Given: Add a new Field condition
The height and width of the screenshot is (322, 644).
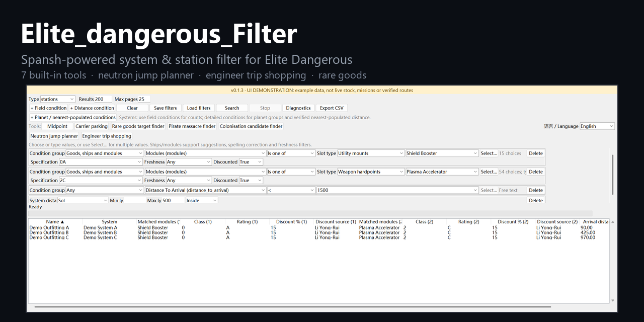Looking at the screenshot, I should pyautogui.click(x=49, y=108).
